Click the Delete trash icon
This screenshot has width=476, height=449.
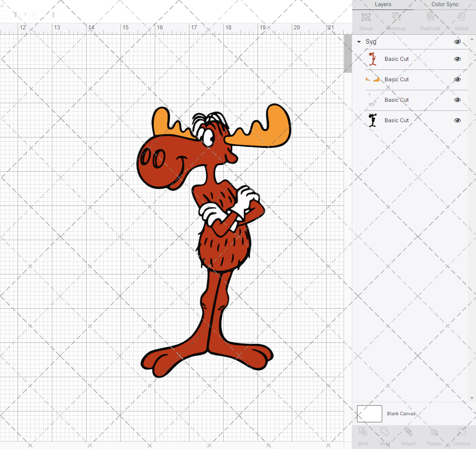462,17
